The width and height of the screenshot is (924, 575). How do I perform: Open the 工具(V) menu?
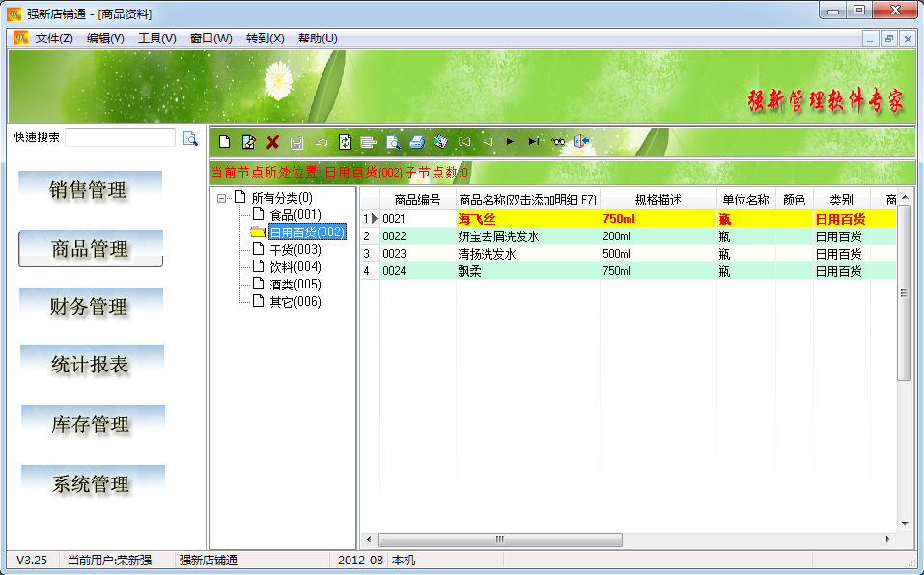click(156, 39)
